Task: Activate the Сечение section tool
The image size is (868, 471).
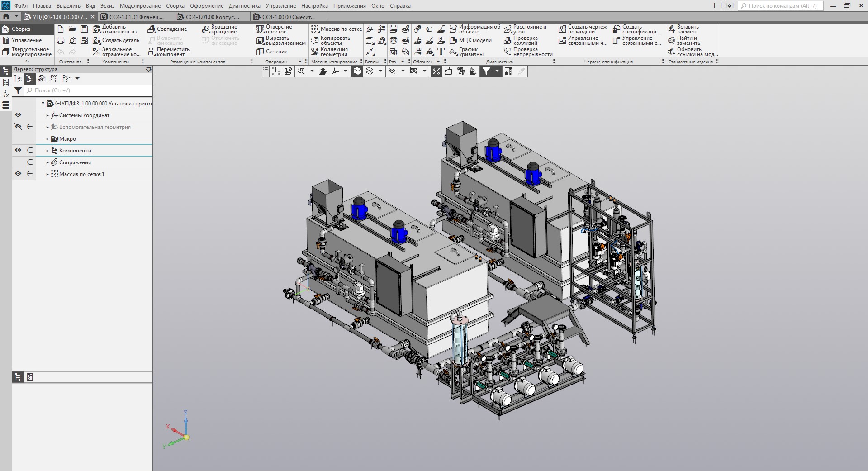Action: pos(272,52)
